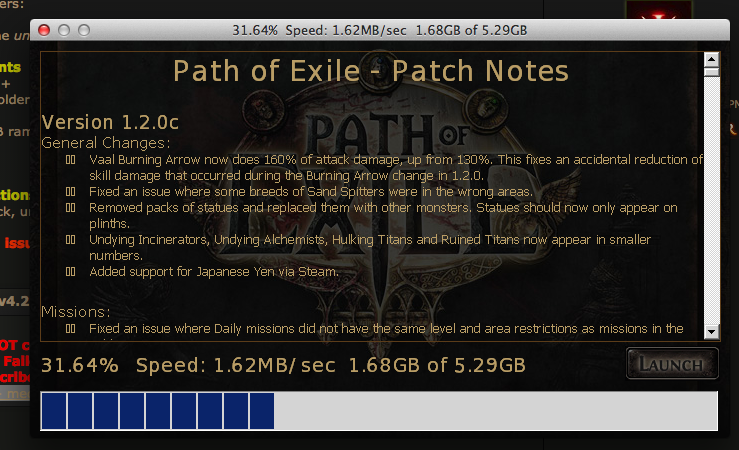Minimize the patcher window

tap(64, 30)
